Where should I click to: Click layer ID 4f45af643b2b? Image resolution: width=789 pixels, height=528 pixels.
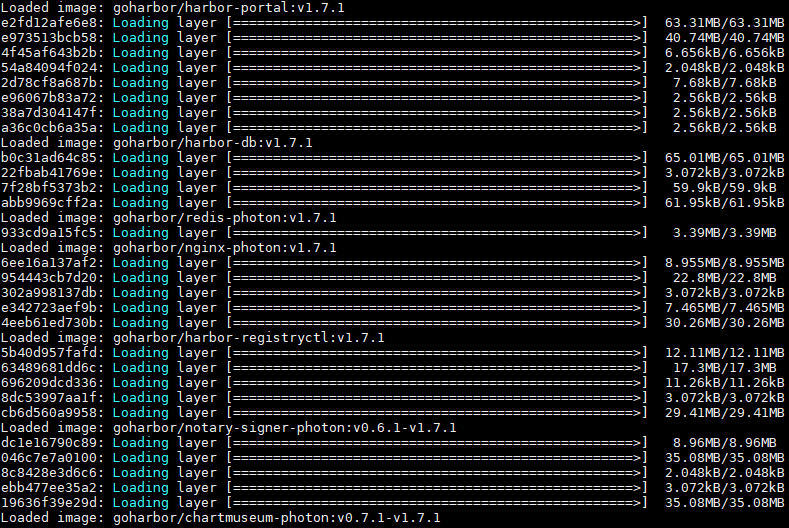49,53
